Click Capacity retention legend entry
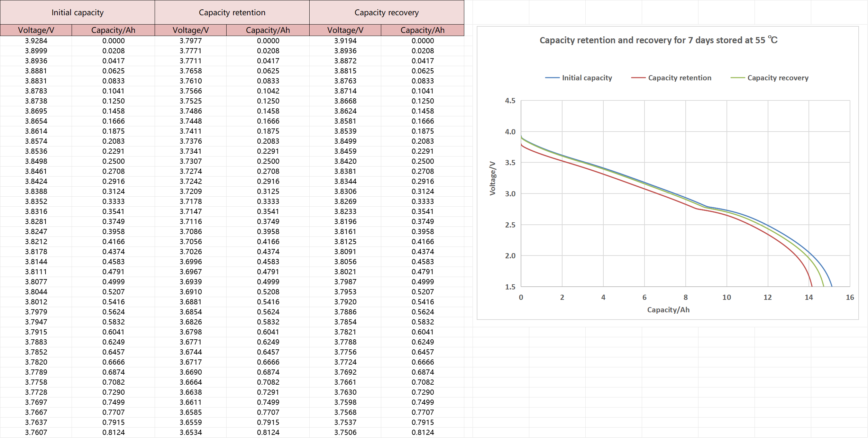868x438 pixels. 679,78
